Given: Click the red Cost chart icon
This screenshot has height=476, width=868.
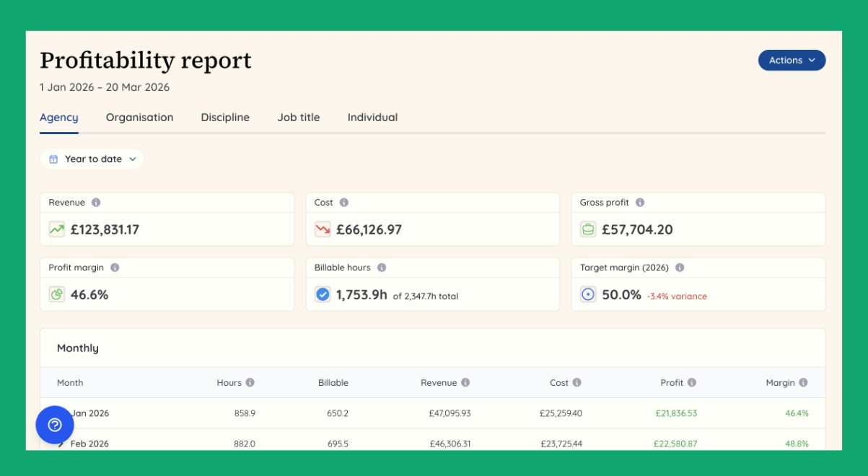Looking at the screenshot, I should pos(322,227).
